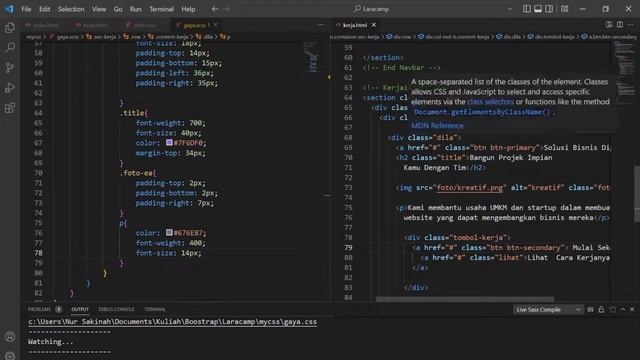Open the output log in editor icon
The height and width of the screenshot is (360, 640).
pos(613,310)
